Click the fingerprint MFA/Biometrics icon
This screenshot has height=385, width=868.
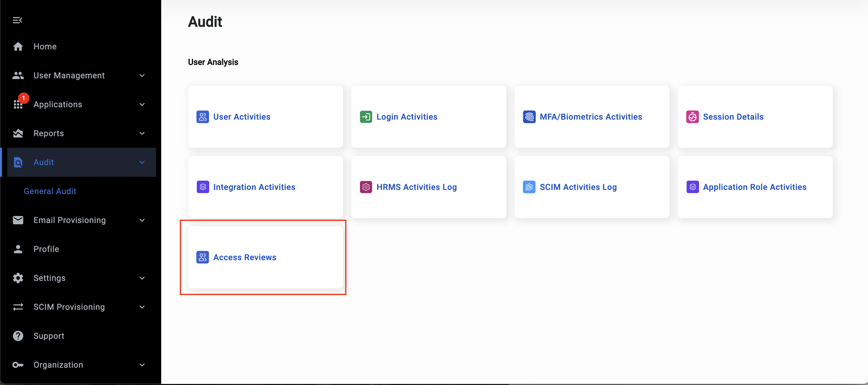click(529, 117)
